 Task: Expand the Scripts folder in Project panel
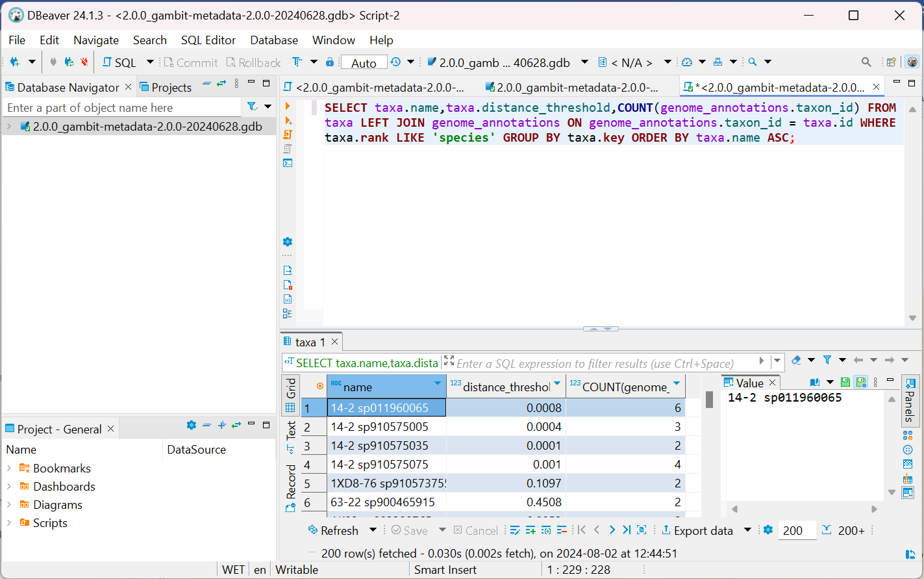tap(9, 523)
